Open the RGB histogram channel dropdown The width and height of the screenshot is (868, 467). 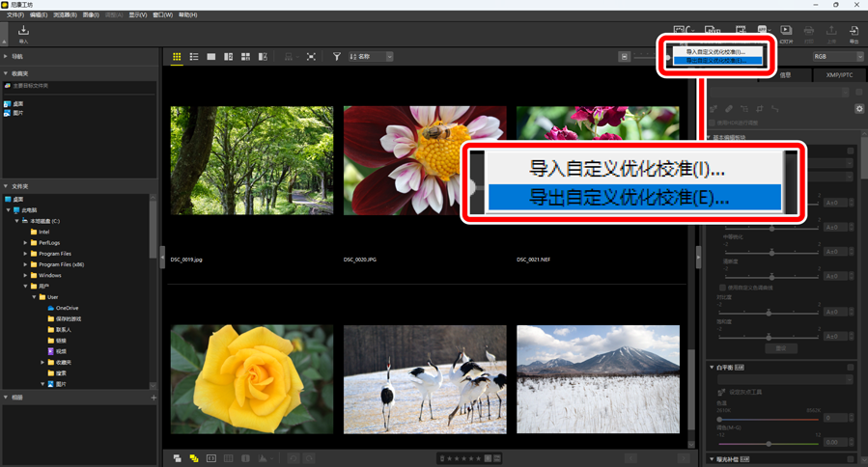837,57
